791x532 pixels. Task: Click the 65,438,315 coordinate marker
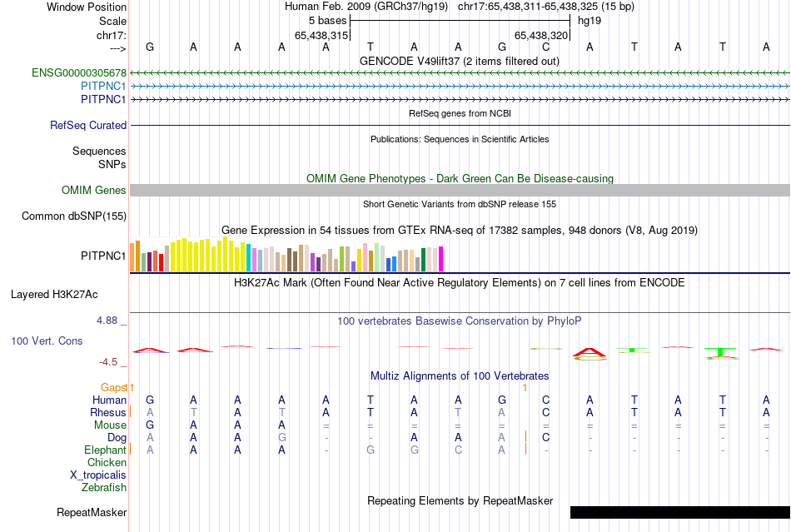(x=321, y=35)
